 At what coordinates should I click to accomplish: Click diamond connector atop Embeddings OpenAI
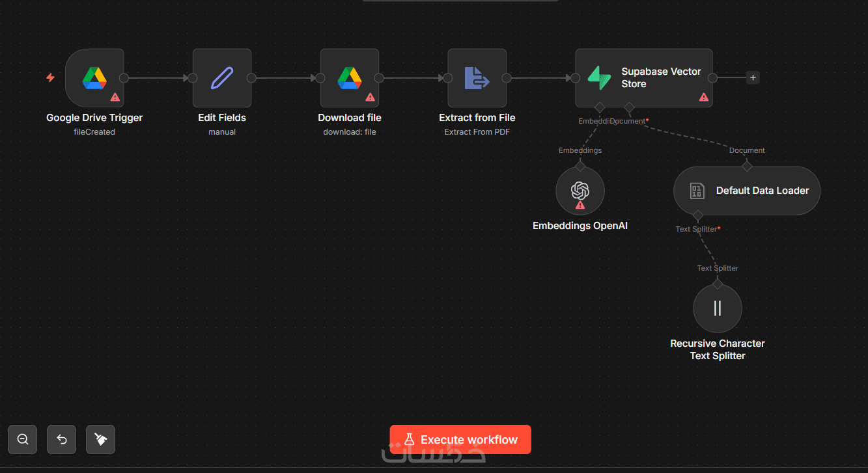click(580, 167)
